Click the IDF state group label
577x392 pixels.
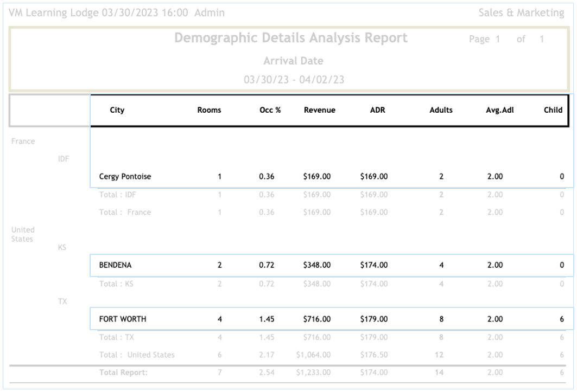pyautogui.click(x=64, y=159)
